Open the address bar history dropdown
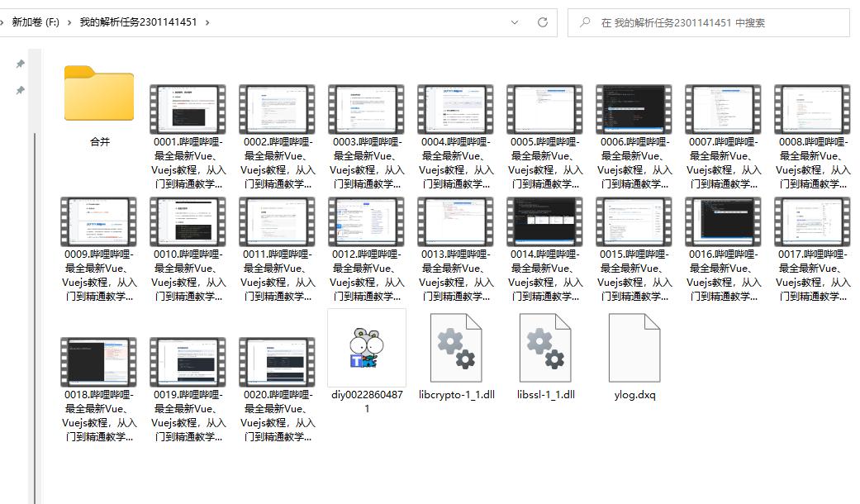Screen dimensions: 860x504 515,22
